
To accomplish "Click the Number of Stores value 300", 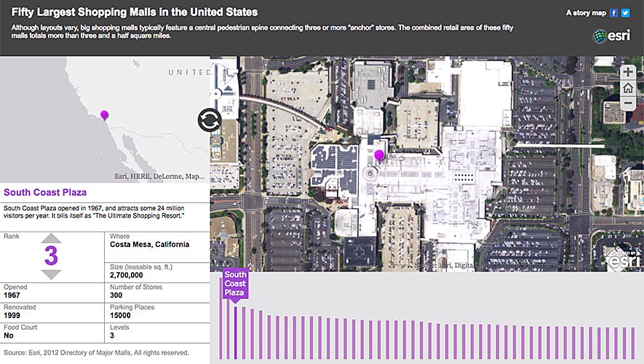I will click(x=116, y=296).
